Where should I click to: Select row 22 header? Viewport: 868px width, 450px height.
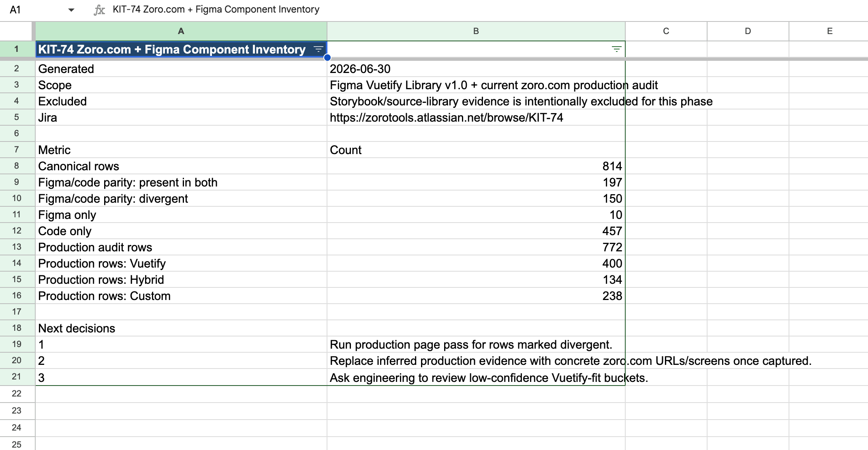(x=16, y=394)
